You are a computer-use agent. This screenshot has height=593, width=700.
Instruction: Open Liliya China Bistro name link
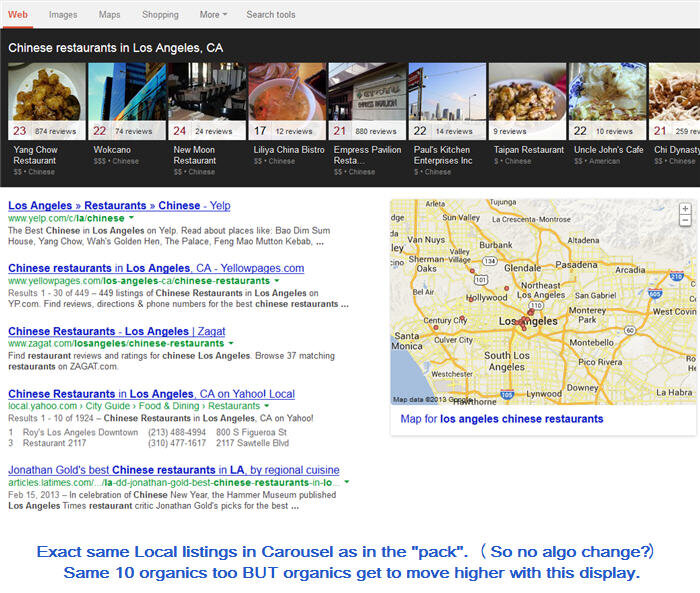(x=289, y=150)
